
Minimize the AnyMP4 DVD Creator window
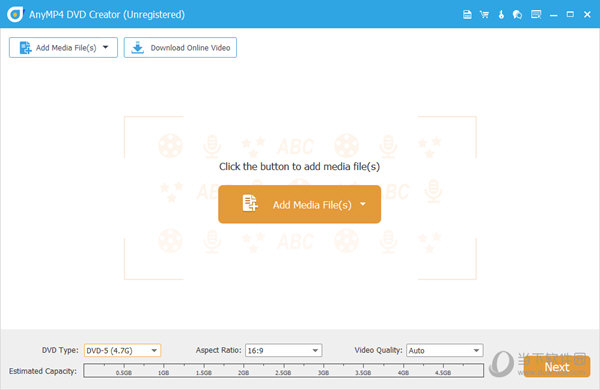coord(553,15)
